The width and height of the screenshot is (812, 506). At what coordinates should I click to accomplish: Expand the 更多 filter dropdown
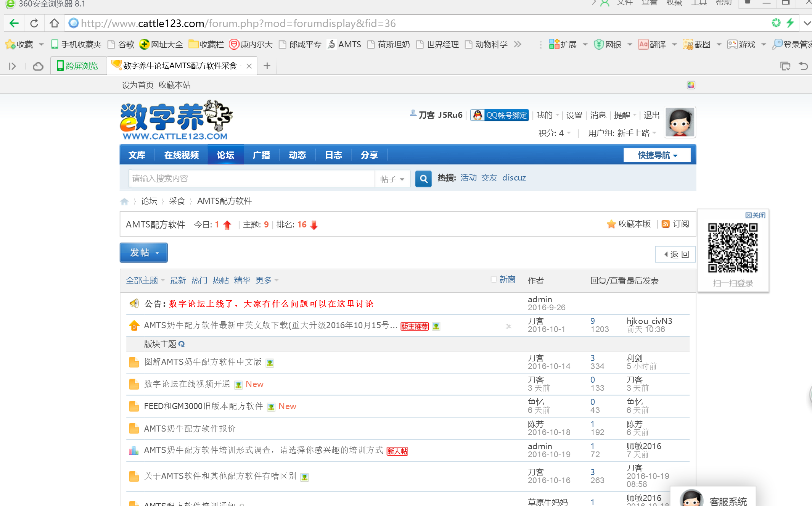(x=267, y=280)
